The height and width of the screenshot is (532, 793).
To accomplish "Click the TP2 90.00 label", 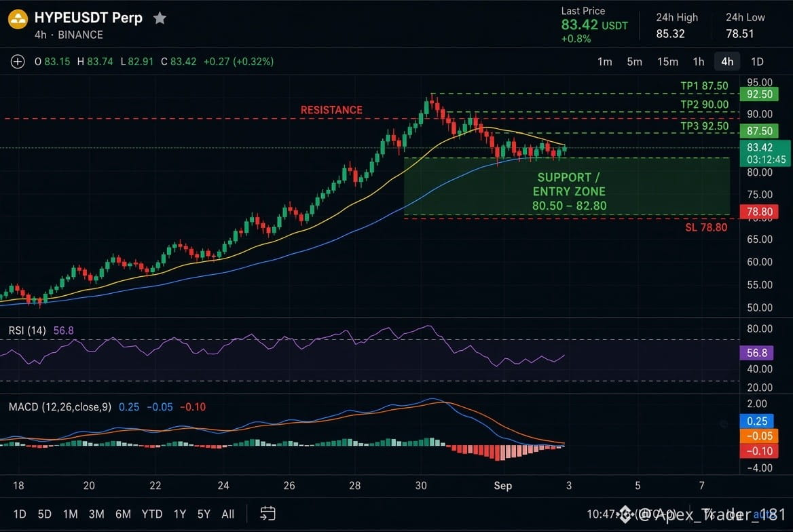I will [x=705, y=104].
